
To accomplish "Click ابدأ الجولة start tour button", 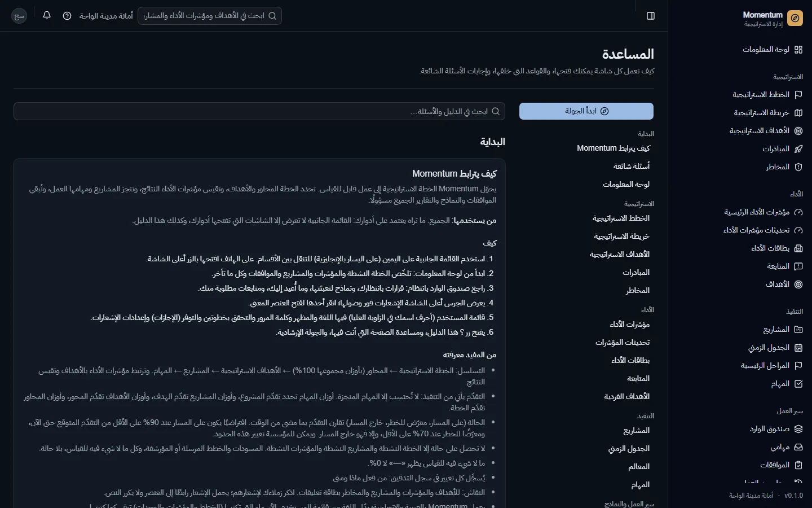I will [x=586, y=111].
